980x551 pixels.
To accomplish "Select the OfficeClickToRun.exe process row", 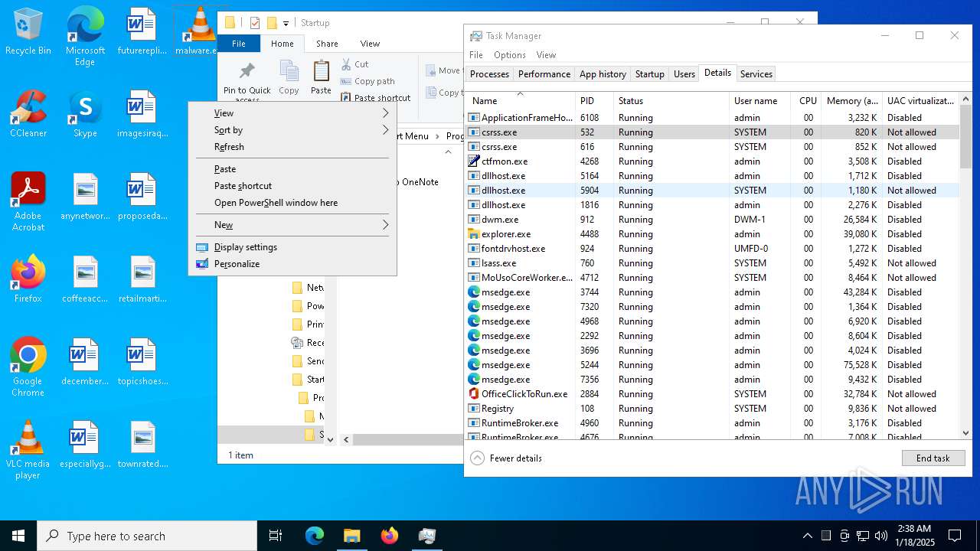I will click(x=712, y=394).
